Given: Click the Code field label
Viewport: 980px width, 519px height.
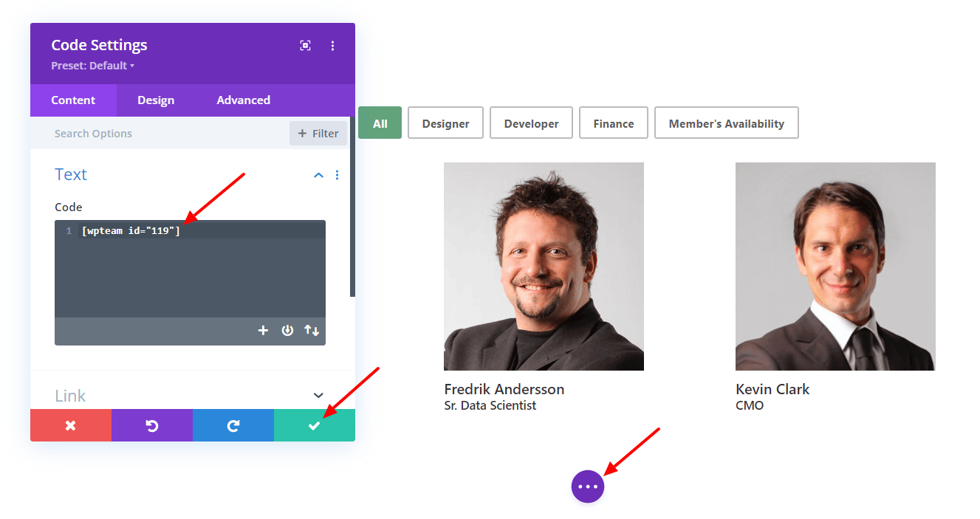Looking at the screenshot, I should click(x=69, y=207).
